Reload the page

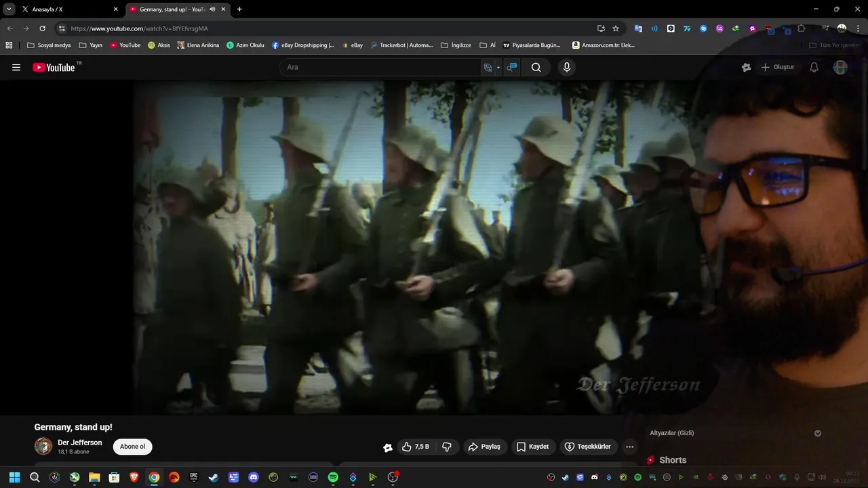tap(42, 28)
